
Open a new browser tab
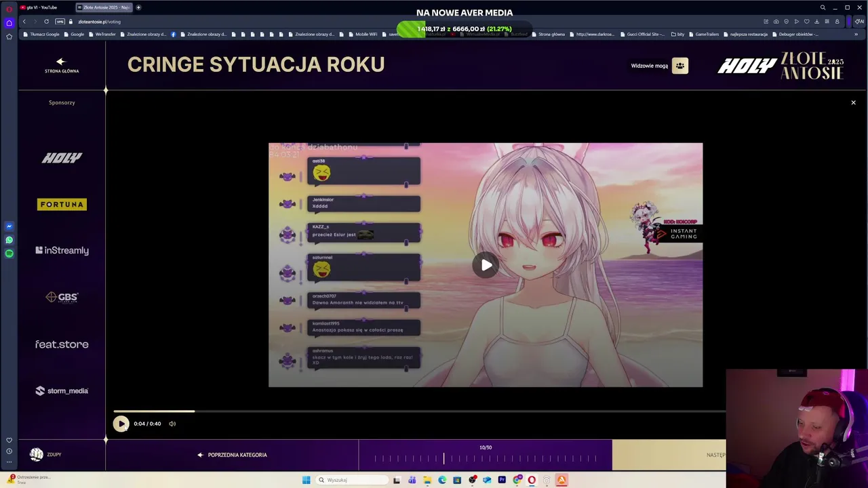click(x=138, y=7)
